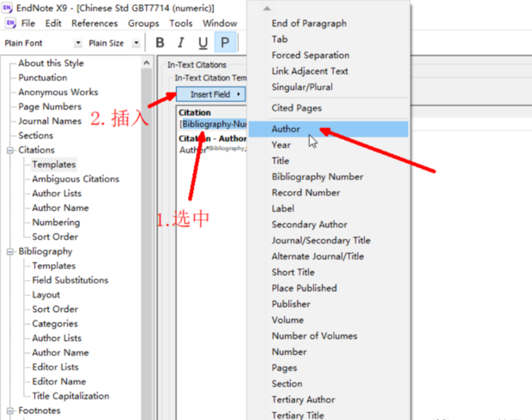The width and height of the screenshot is (532, 420).
Task: Open the Plain Font dropdown
Action: [78, 43]
